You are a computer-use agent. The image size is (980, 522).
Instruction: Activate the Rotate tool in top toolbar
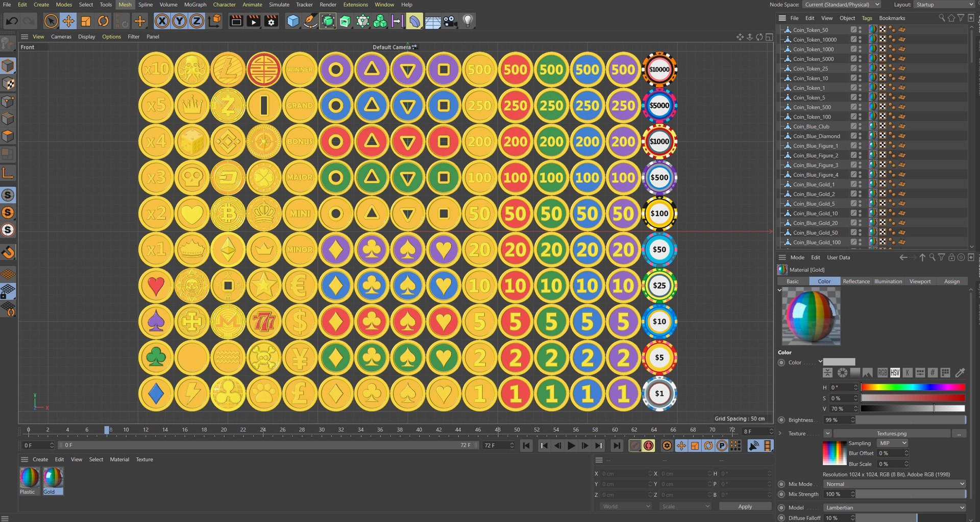tap(103, 21)
